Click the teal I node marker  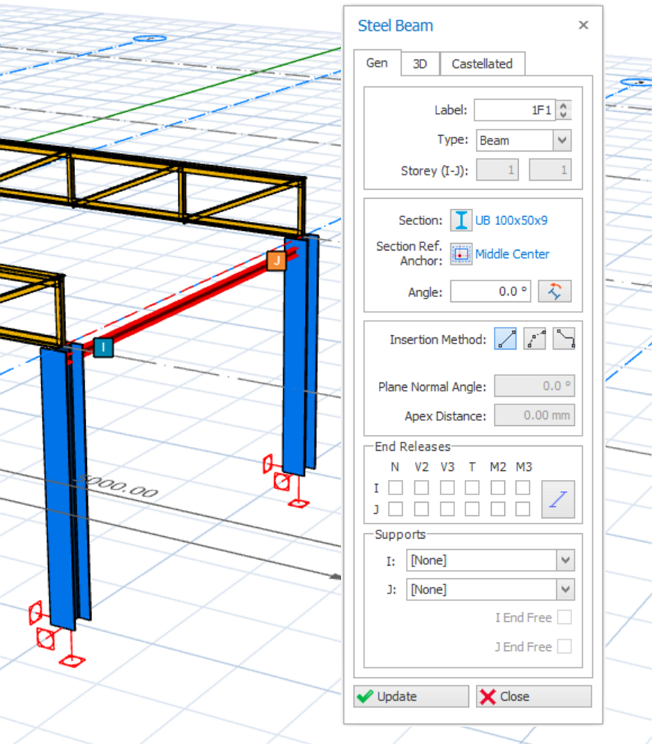(x=103, y=347)
